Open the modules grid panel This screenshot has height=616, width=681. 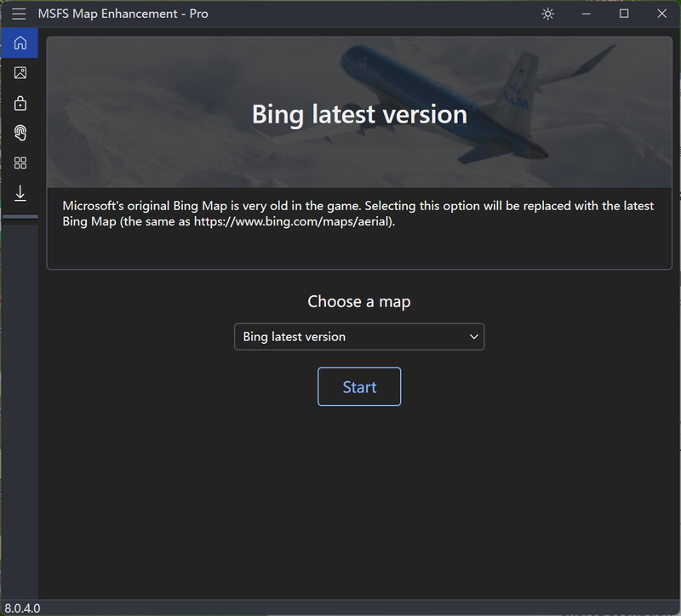click(x=20, y=163)
